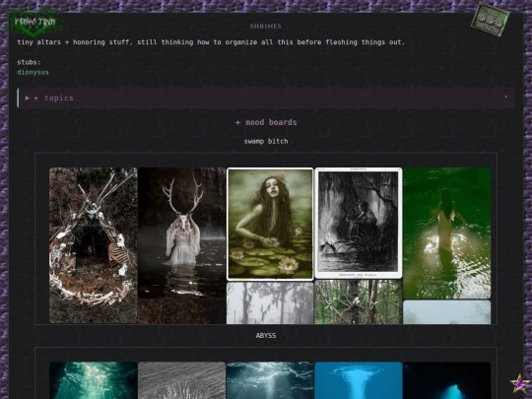Open the teal underwater light rays image

pyautogui.click(x=94, y=380)
